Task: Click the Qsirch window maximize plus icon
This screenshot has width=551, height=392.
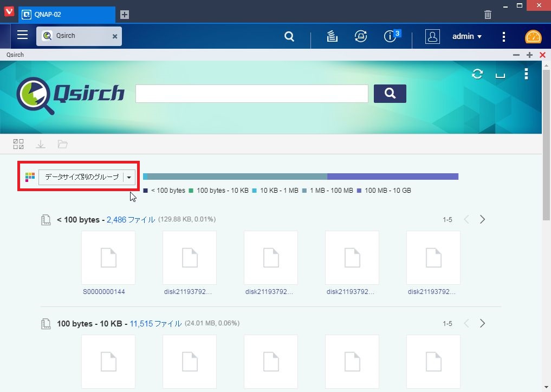Action: point(529,55)
